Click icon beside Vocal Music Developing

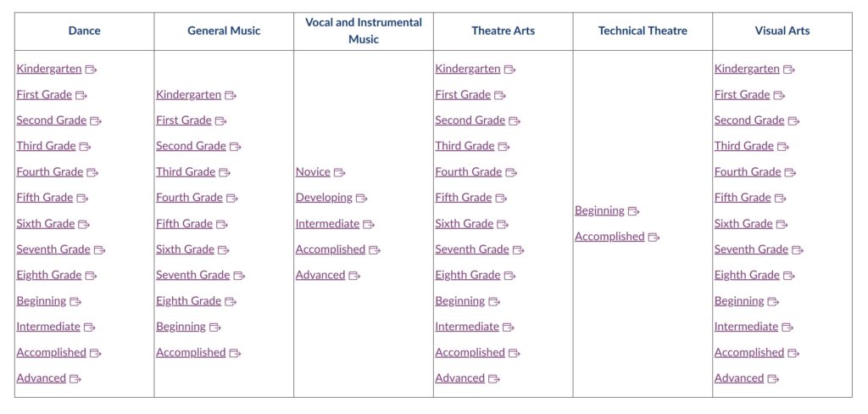(x=362, y=199)
